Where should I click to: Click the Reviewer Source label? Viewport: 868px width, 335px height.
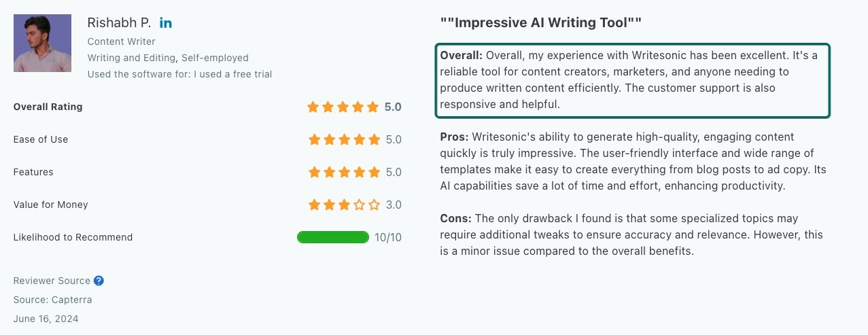click(x=52, y=281)
